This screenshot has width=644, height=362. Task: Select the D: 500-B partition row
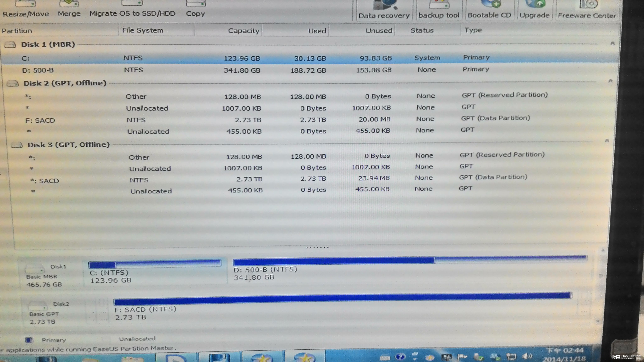click(310, 70)
